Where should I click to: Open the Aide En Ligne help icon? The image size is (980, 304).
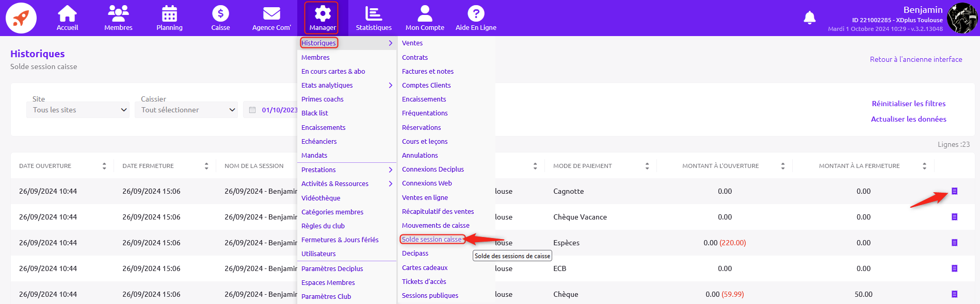coord(475,14)
